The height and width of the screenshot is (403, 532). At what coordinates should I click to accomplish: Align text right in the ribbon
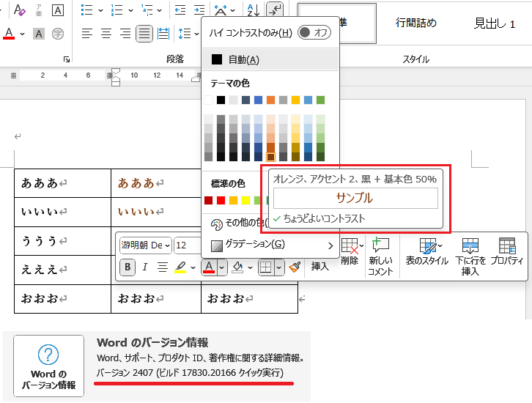click(x=125, y=34)
